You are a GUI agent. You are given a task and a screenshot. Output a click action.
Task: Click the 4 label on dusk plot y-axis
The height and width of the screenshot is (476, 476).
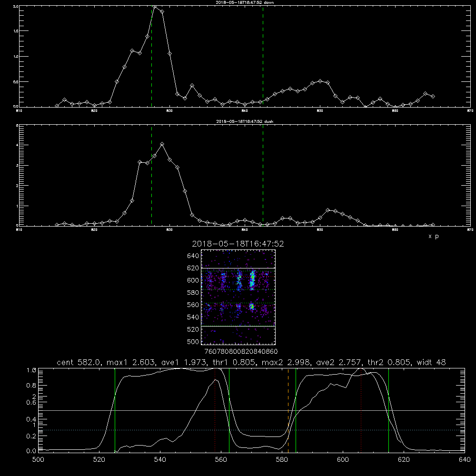click(x=17, y=145)
